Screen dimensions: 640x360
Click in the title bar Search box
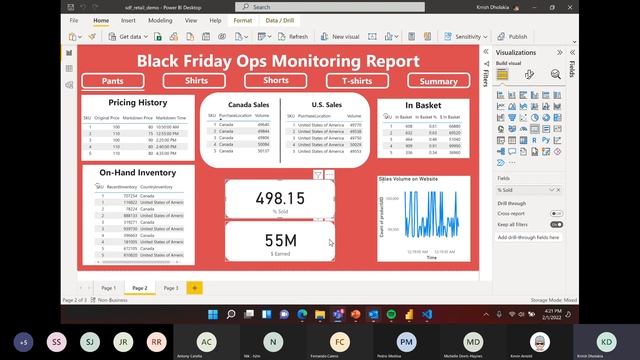click(x=330, y=7)
